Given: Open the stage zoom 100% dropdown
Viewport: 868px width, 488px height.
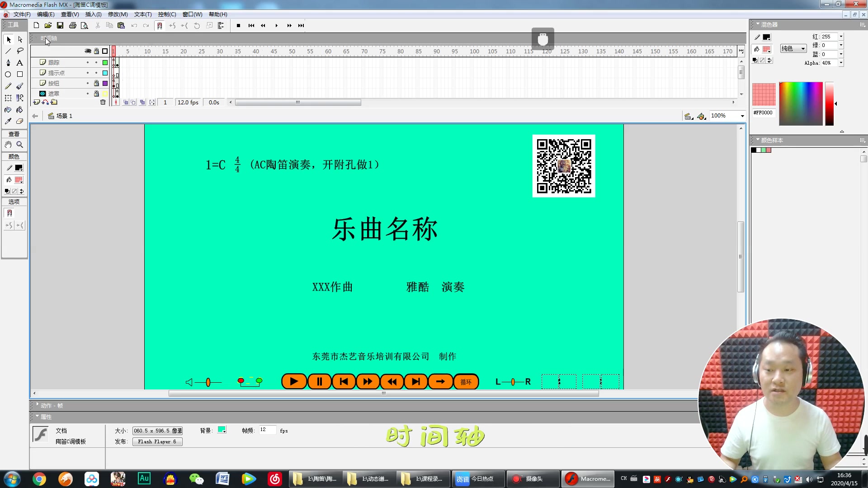Looking at the screenshot, I should [x=742, y=116].
